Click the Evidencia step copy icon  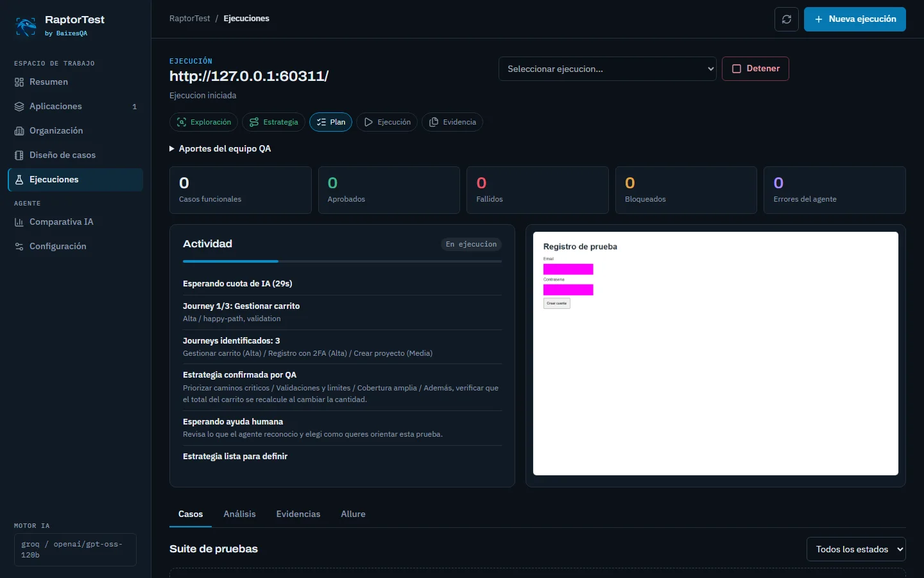[434, 122]
